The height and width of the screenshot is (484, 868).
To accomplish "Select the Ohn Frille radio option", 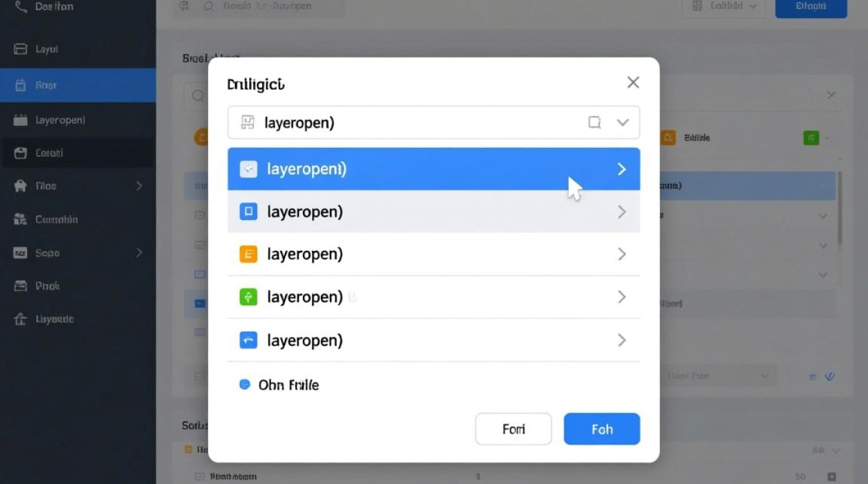I will (x=245, y=385).
